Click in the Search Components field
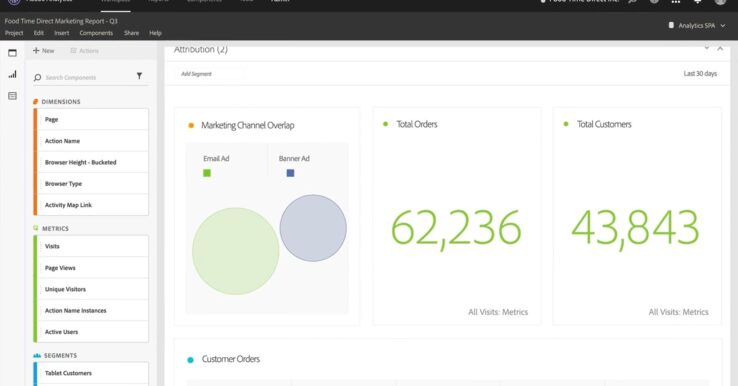The height and width of the screenshot is (386, 738). tap(89, 78)
